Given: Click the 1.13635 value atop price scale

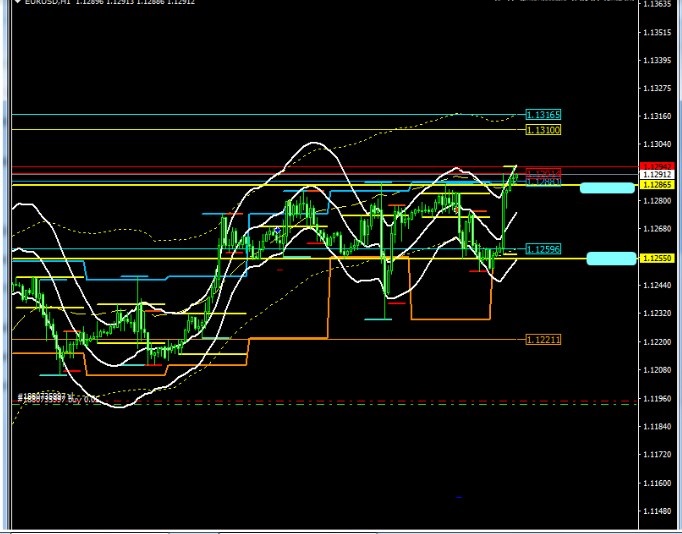Looking at the screenshot, I should pyautogui.click(x=657, y=4).
